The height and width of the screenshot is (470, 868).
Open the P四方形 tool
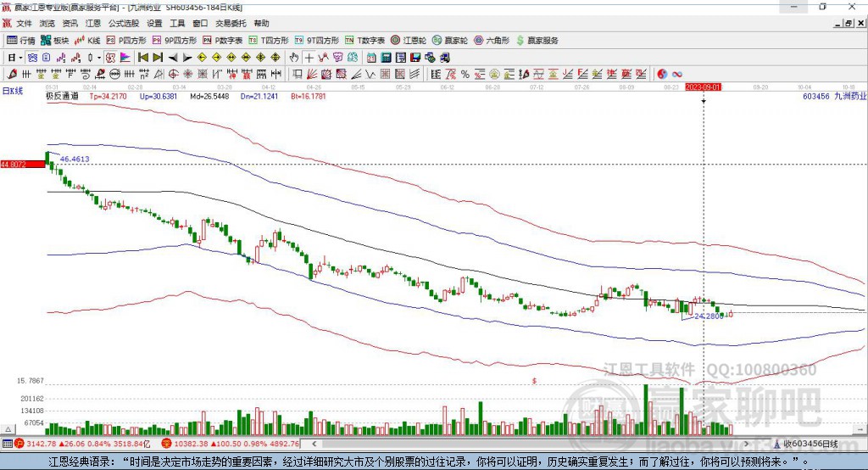tap(126, 41)
